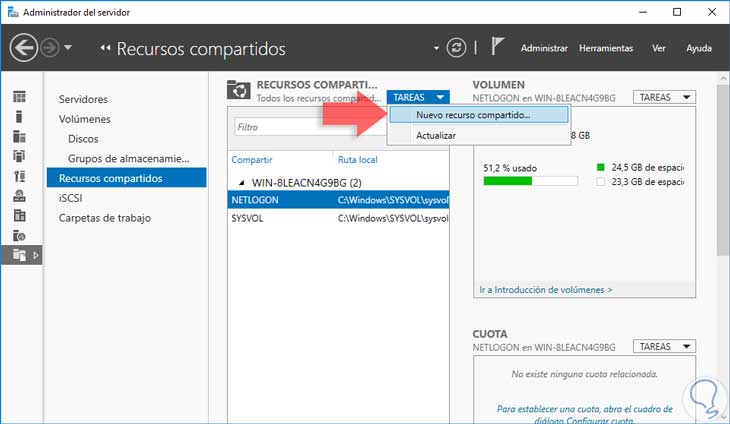Image resolution: width=730 pixels, height=424 pixels.
Task: Click the quota configuration hint link
Action: pos(584,414)
